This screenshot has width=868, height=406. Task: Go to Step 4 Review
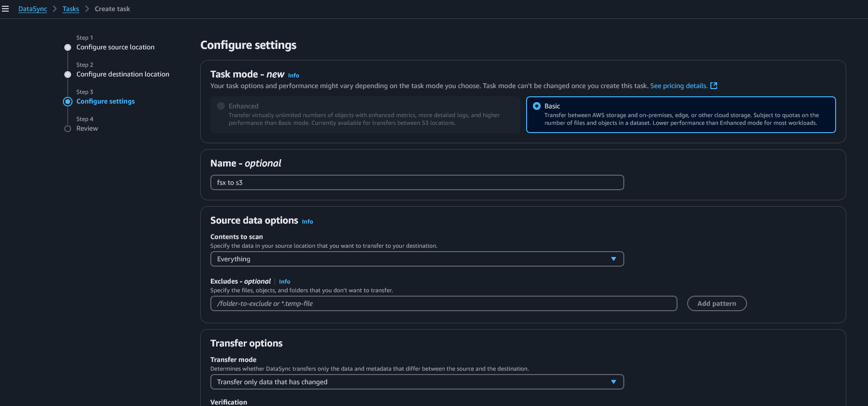point(87,128)
